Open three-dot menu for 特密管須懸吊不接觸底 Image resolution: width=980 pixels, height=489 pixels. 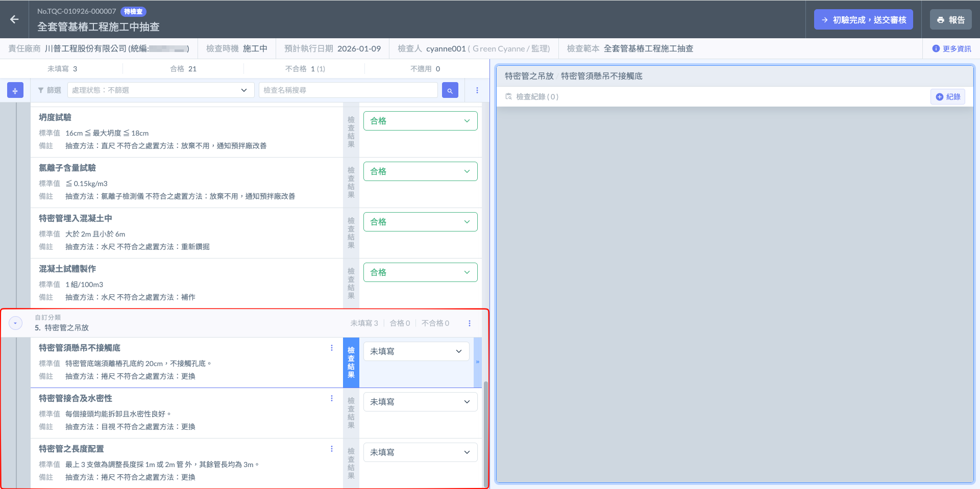(x=331, y=348)
